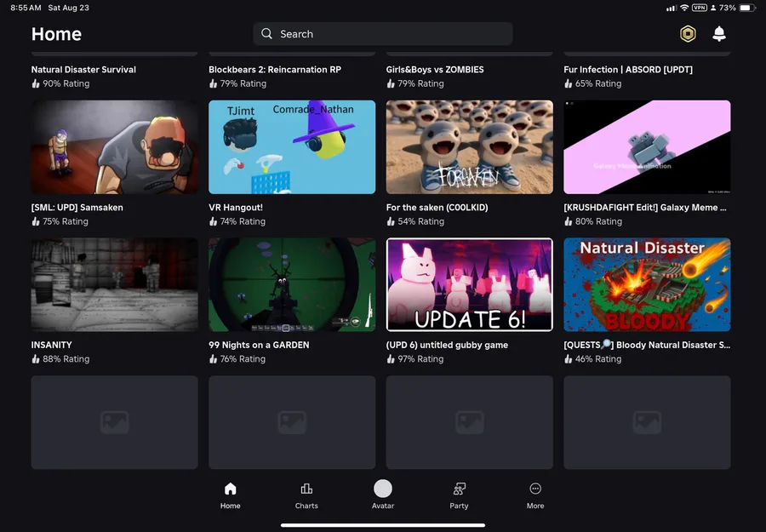Screen dimensions: 766x532
Task: Click the [QUESTS] Bloody Natural Disaster title
Action: point(647,345)
